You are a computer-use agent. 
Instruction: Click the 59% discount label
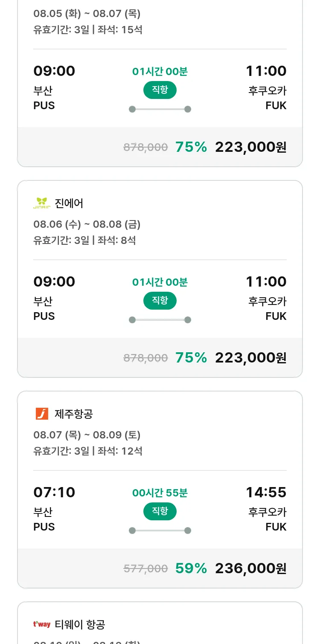point(191,568)
